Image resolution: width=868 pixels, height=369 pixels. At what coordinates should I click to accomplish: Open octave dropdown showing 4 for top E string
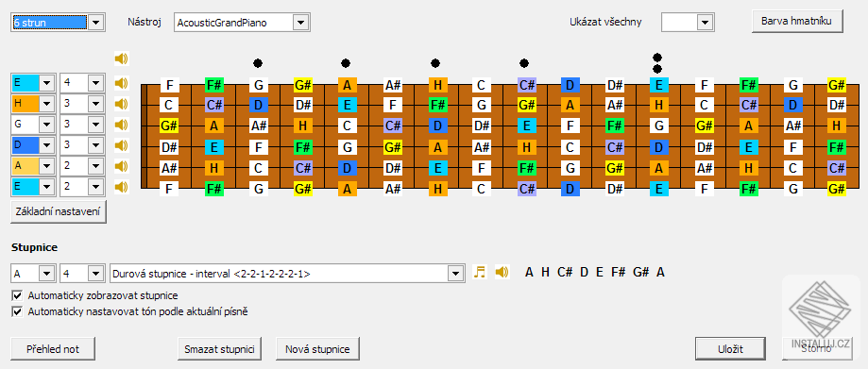[96, 84]
